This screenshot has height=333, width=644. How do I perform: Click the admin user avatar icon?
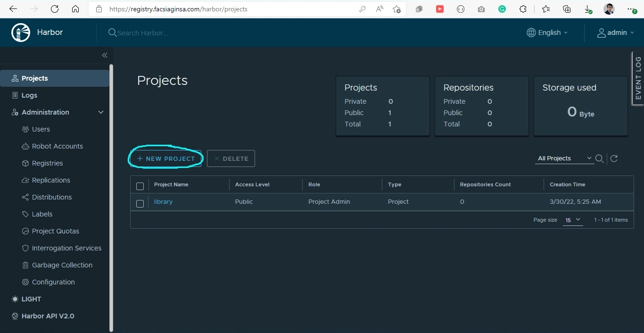(x=602, y=33)
